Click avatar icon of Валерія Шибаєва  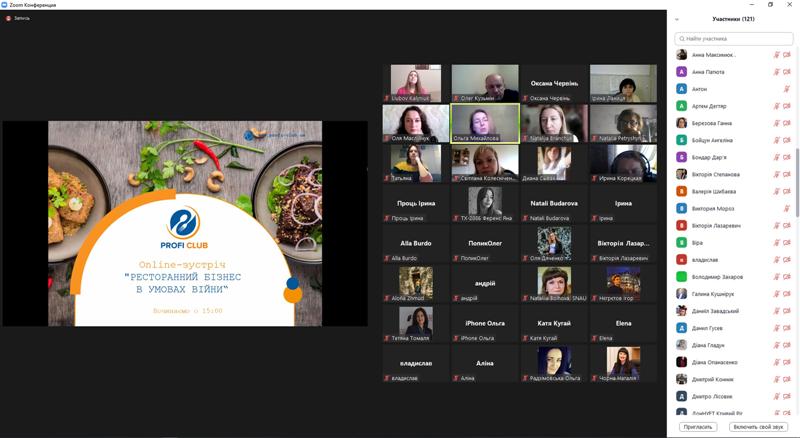coord(682,191)
